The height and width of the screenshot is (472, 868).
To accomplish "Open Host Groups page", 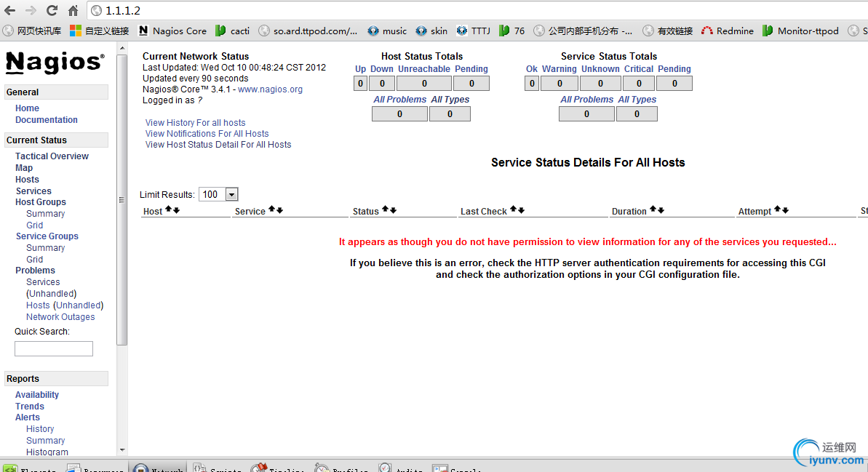I will 41,202.
